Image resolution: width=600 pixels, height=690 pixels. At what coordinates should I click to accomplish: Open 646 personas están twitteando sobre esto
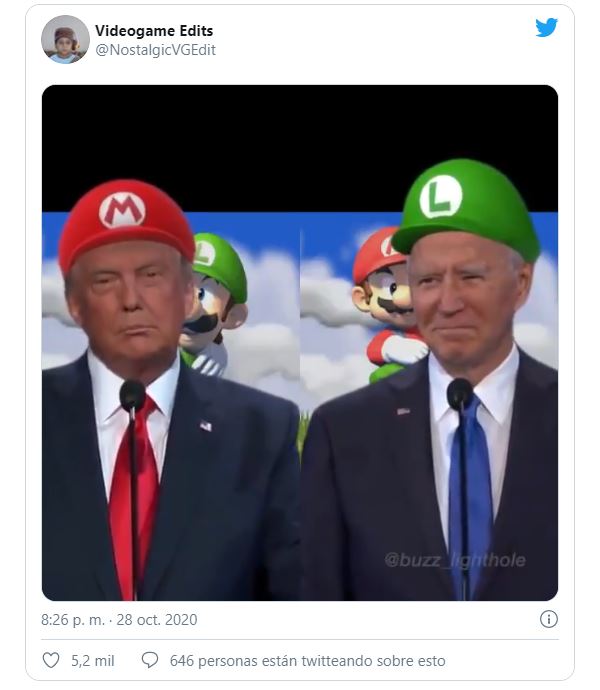click(307, 661)
